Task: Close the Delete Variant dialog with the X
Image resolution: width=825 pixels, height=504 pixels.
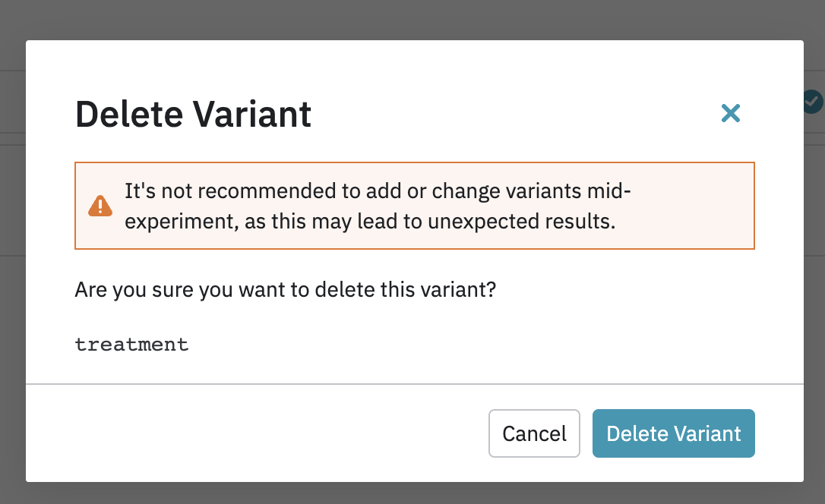Action: point(730,114)
